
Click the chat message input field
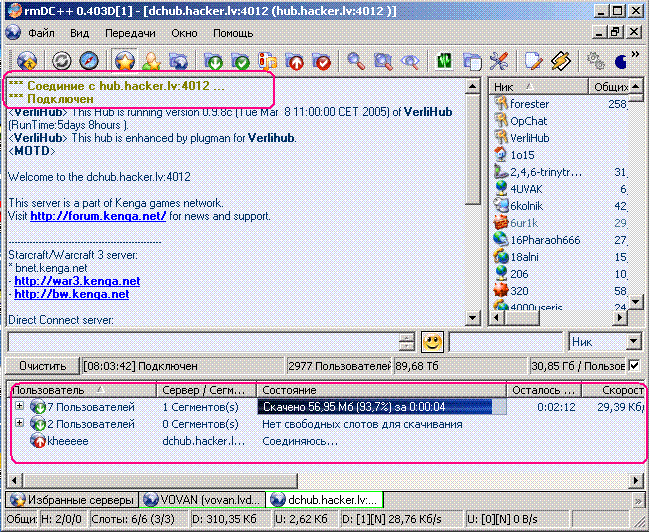[203, 342]
